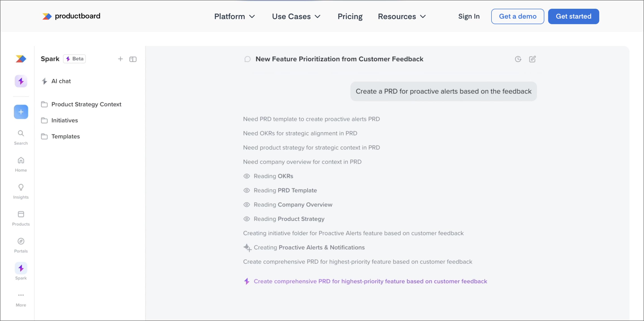Click the eye icon next to Reading PRD Template
Image resolution: width=644 pixels, height=321 pixels.
[246, 190]
